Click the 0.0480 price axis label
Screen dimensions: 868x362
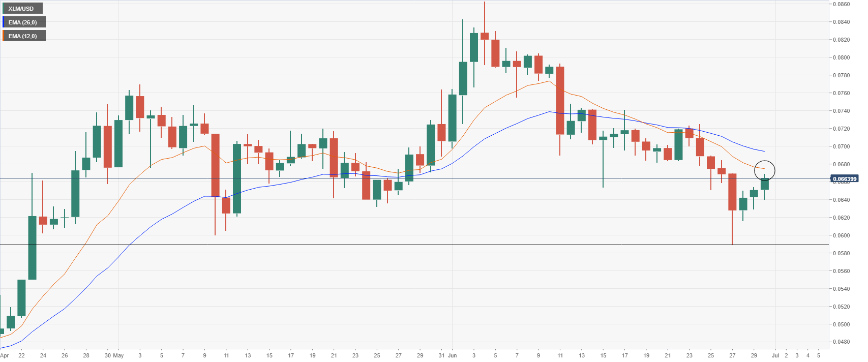coord(841,342)
